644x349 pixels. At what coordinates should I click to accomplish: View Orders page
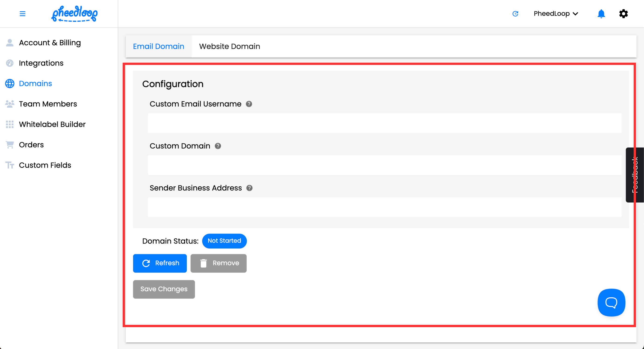coord(31,145)
